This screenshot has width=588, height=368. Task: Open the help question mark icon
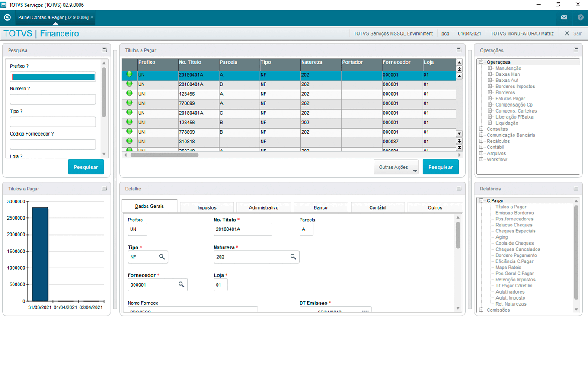point(580,18)
